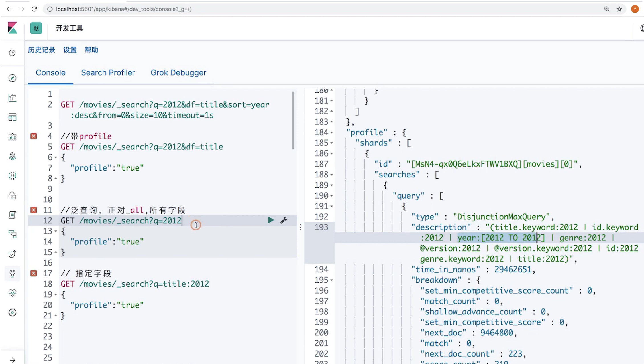Open Stack Monitoring from the heartbeat icon
The height and width of the screenshot is (364, 644).
[x=12, y=293]
